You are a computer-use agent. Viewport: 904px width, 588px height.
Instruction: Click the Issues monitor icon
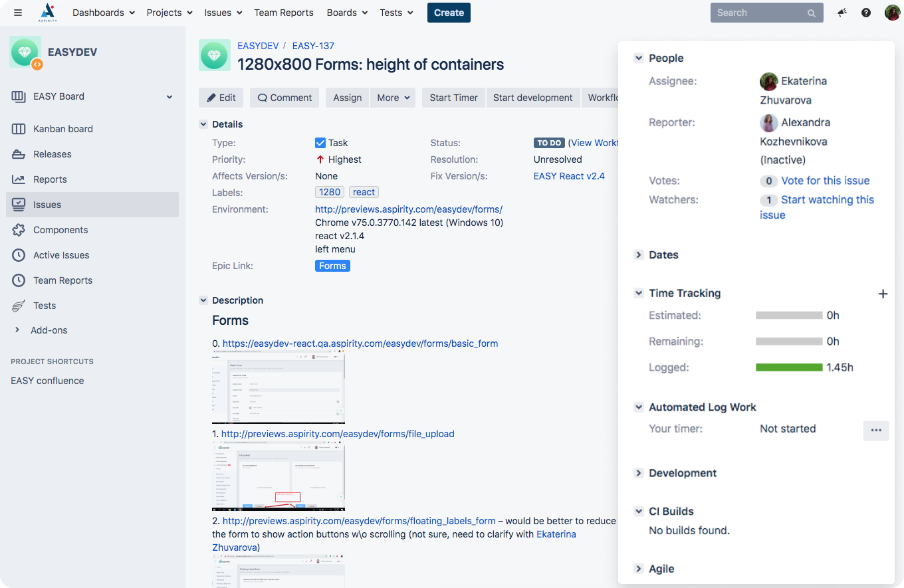(x=19, y=205)
